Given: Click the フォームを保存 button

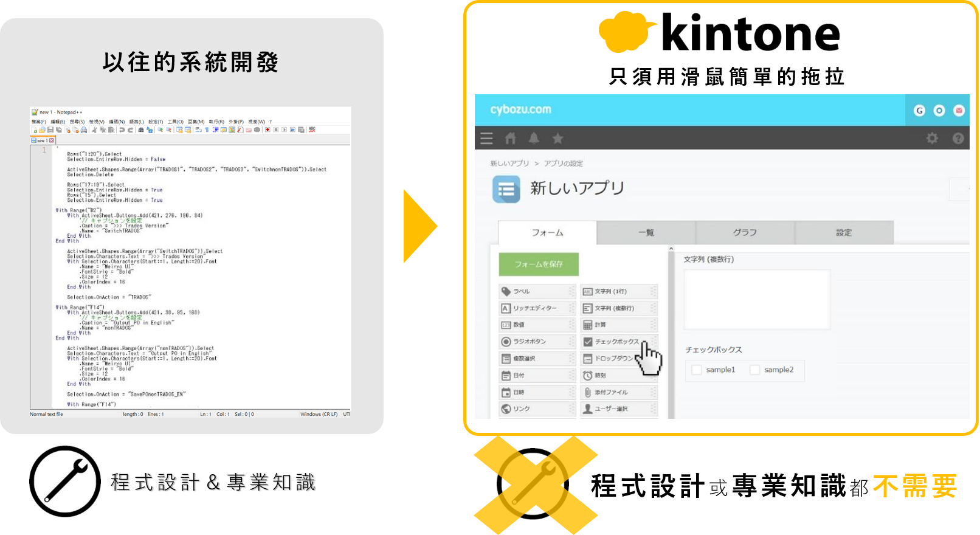Looking at the screenshot, I should coord(539,264).
